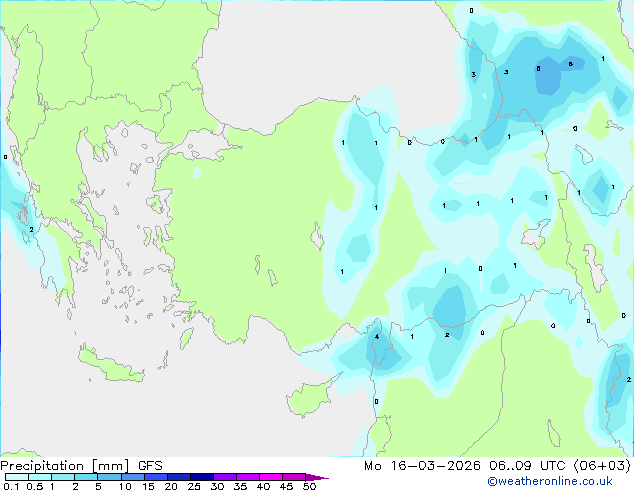Click the 5–10 mm legend color swatch
The width and height of the screenshot is (634, 490).
point(109,477)
